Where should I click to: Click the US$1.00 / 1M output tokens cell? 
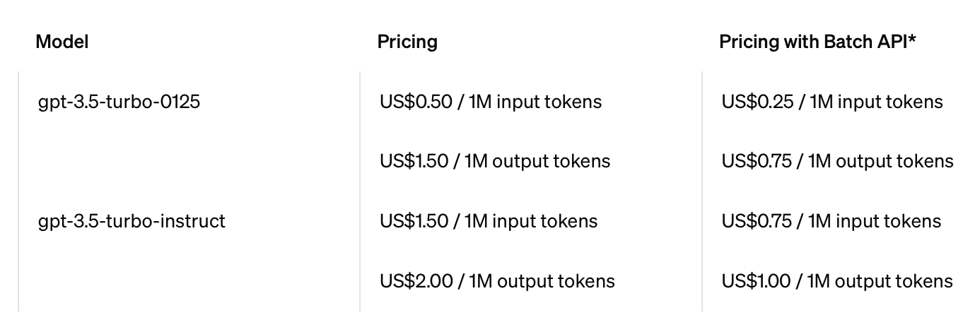click(837, 281)
